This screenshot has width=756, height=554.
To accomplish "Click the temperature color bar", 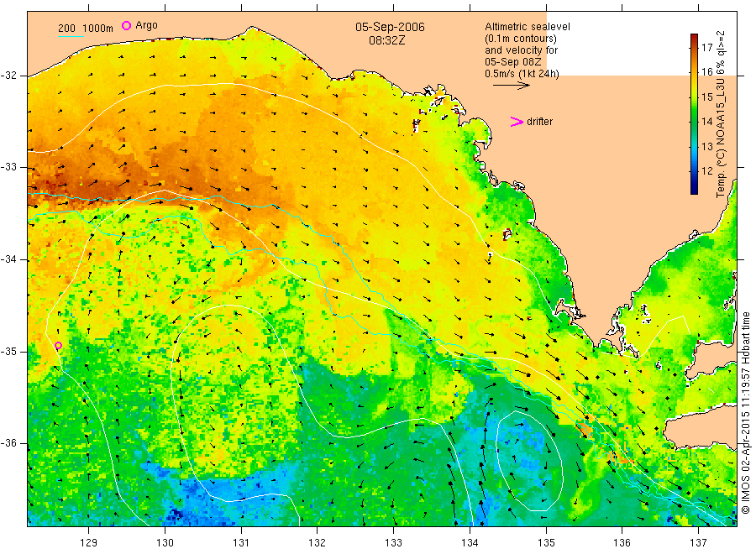I will [694, 114].
